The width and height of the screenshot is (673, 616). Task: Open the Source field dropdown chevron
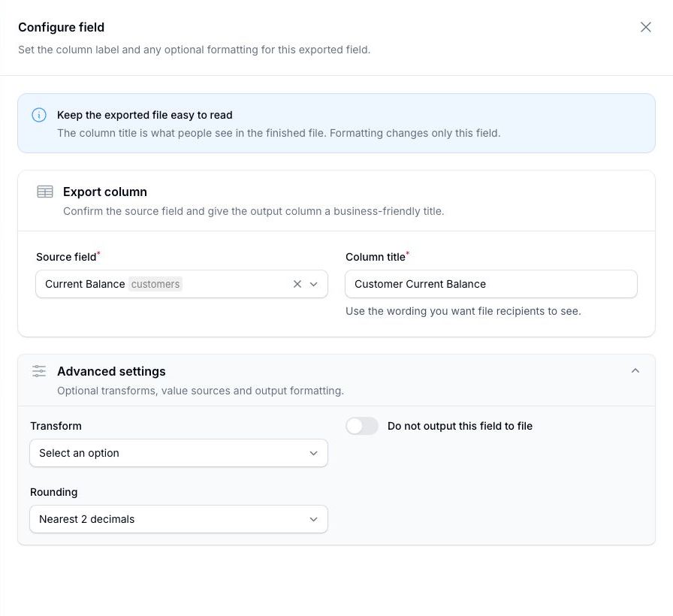coord(314,284)
